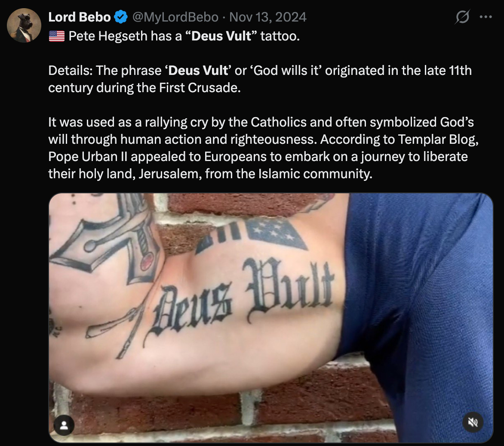Click the bold "Deus Vult" in the headline

click(x=221, y=36)
